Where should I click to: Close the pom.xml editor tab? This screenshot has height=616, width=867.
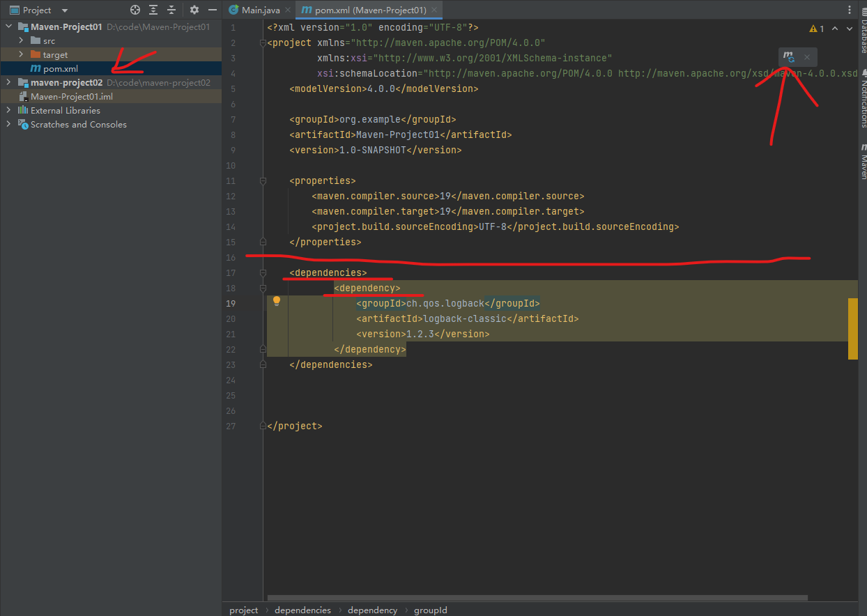434,10
